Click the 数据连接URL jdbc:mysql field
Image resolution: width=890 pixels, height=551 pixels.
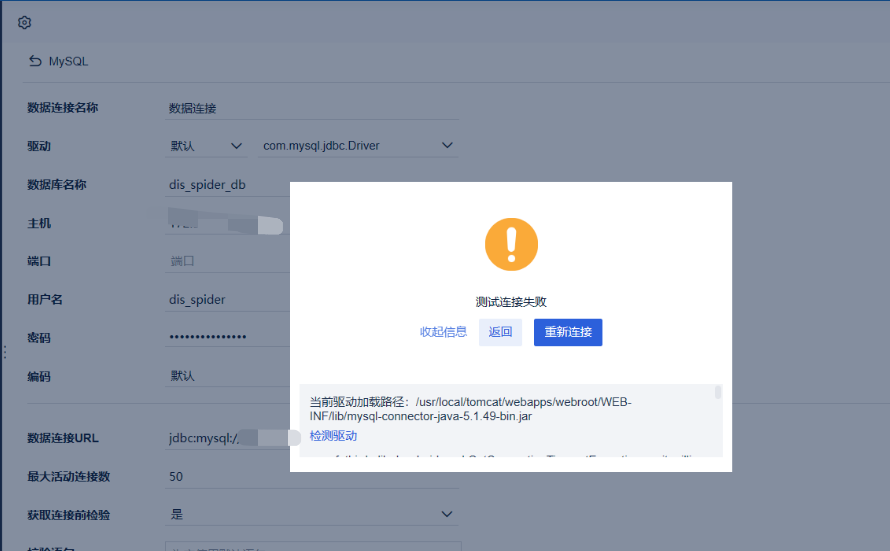pos(228,438)
